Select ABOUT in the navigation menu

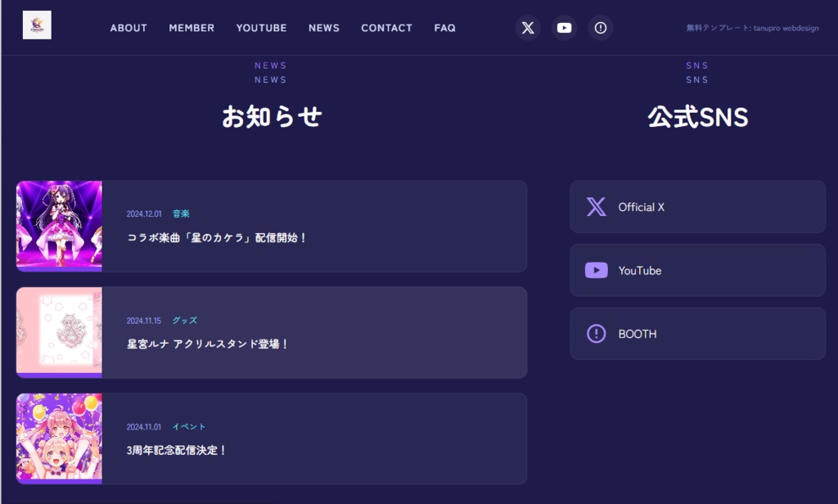tap(128, 28)
